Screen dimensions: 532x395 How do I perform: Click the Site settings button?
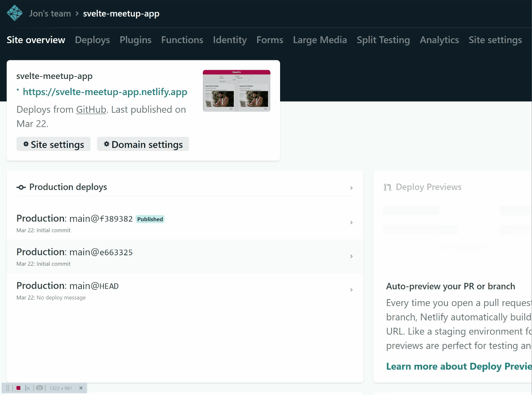point(54,144)
